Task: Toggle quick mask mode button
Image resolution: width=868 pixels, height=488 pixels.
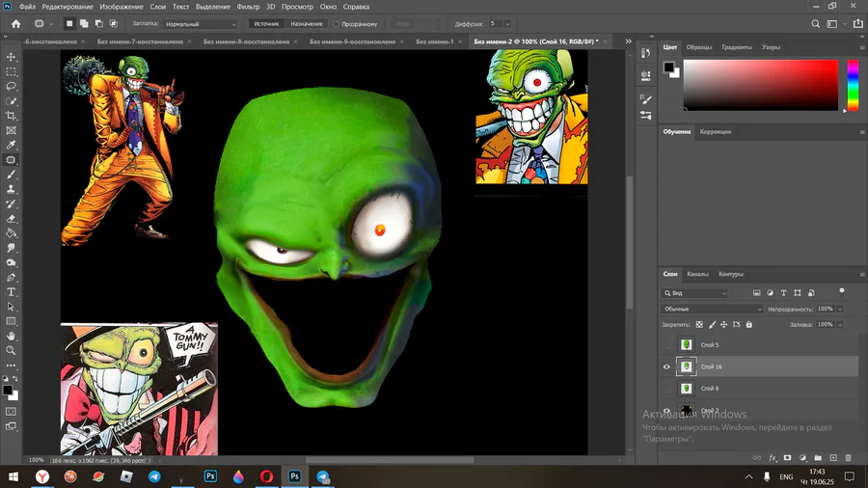Action: [11, 412]
